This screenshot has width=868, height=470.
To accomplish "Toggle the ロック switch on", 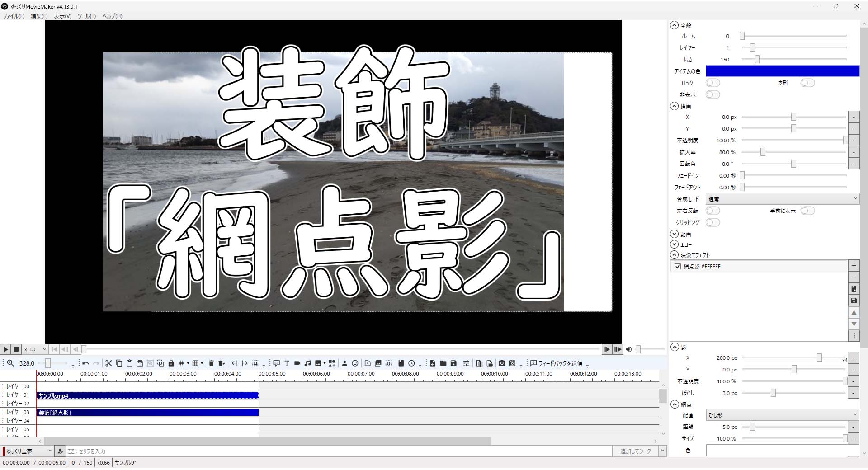I will point(712,83).
